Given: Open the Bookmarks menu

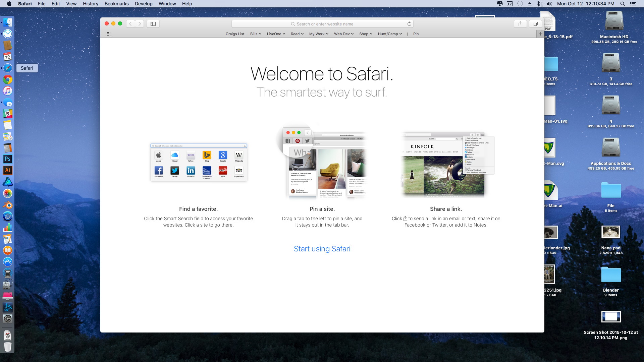Looking at the screenshot, I should [x=116, y=4].
